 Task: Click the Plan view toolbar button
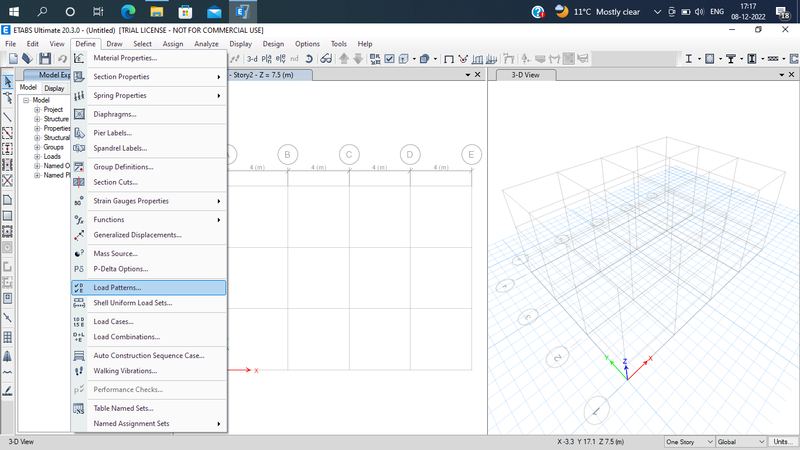coord(266,59)
